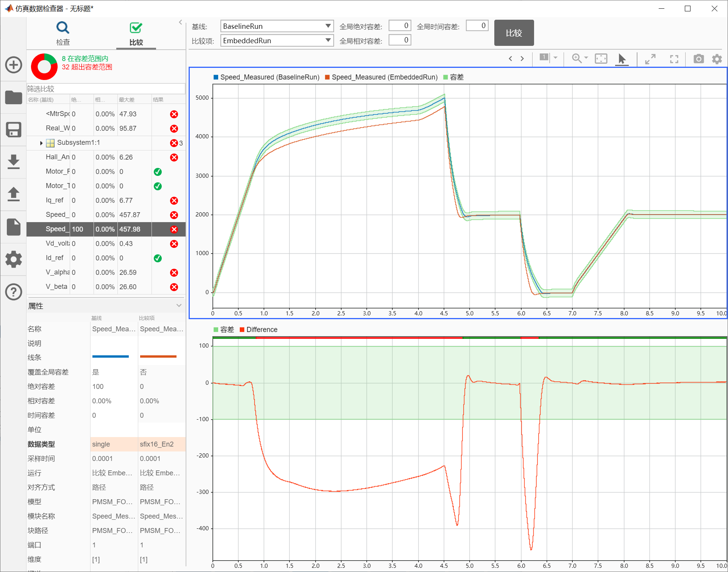Image resolution: width=728 pixels, height=572 pixels.
Task: Open the BaselineRun baseline dropdown
Action: pyautogui.click(x=328, y=26)
